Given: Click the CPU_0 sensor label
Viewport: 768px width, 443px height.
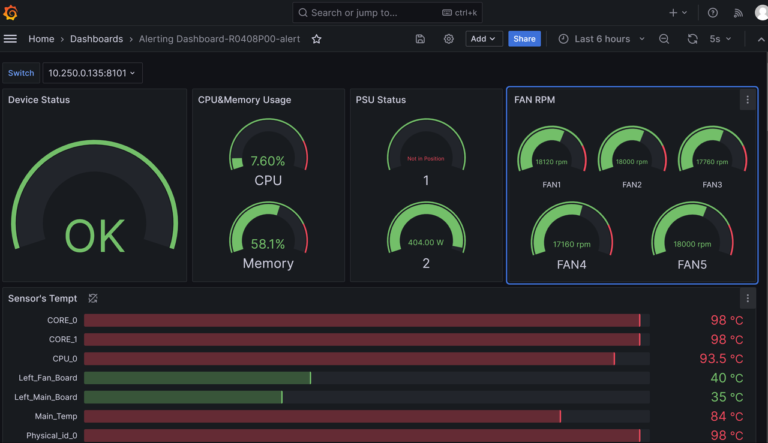Looking at the screenshot, I should tap(65, 359).
